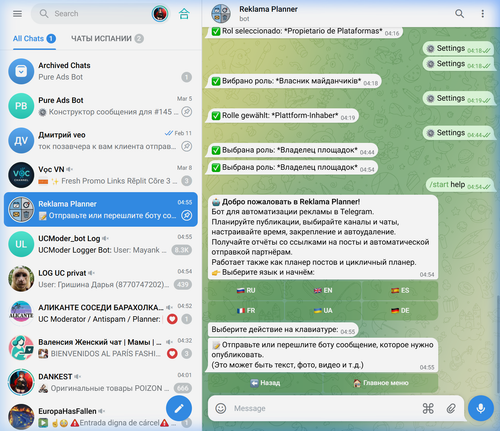Screen dimensions: 500x431
Task: Open the hamburger main menu
Action: pyautogui.click(x=17, y=14)
